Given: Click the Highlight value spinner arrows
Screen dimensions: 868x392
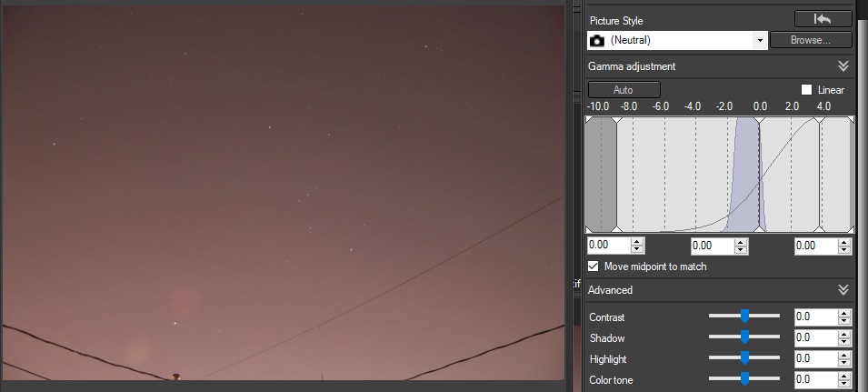Looking at the screenshot, I should click(845, 358).
